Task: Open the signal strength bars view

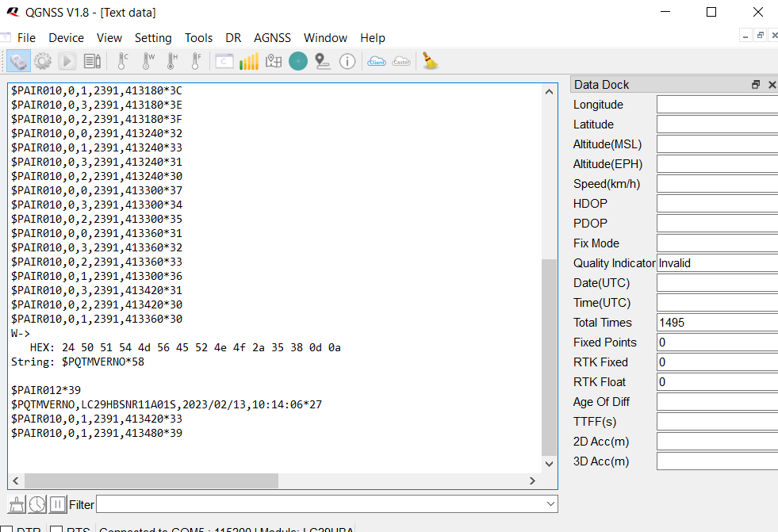Action: (x=249, y=61)
